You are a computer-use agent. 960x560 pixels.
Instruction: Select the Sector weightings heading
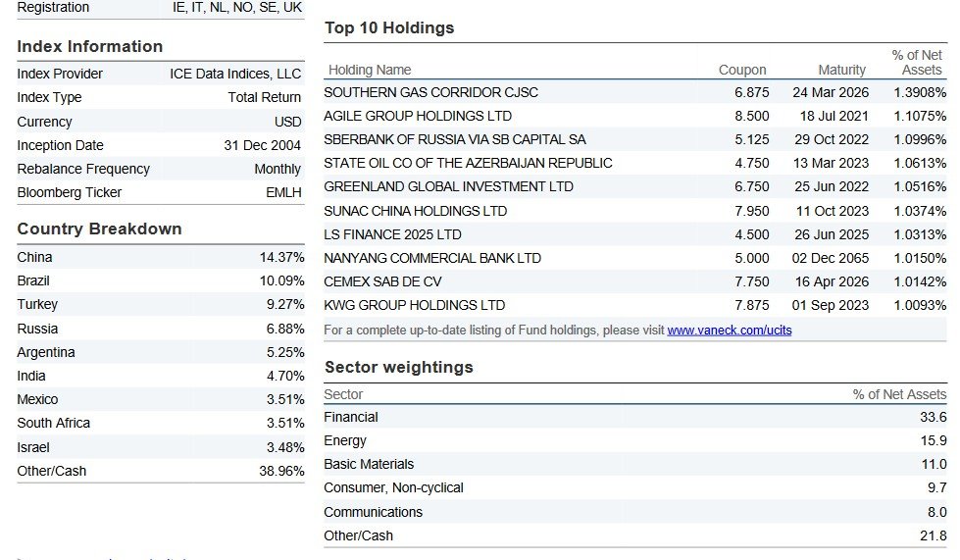pyautogui.click(x=398, y=368)
